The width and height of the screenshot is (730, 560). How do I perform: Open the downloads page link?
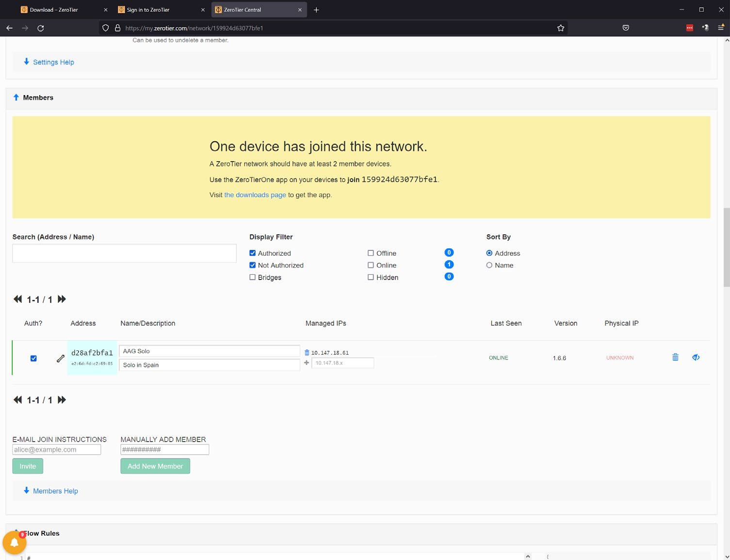click(255, 195)
